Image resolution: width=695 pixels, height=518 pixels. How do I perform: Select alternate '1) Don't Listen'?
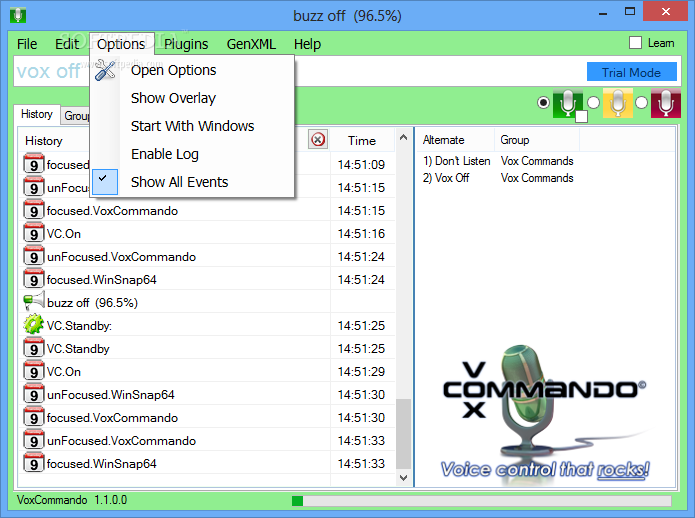(457, 161)
